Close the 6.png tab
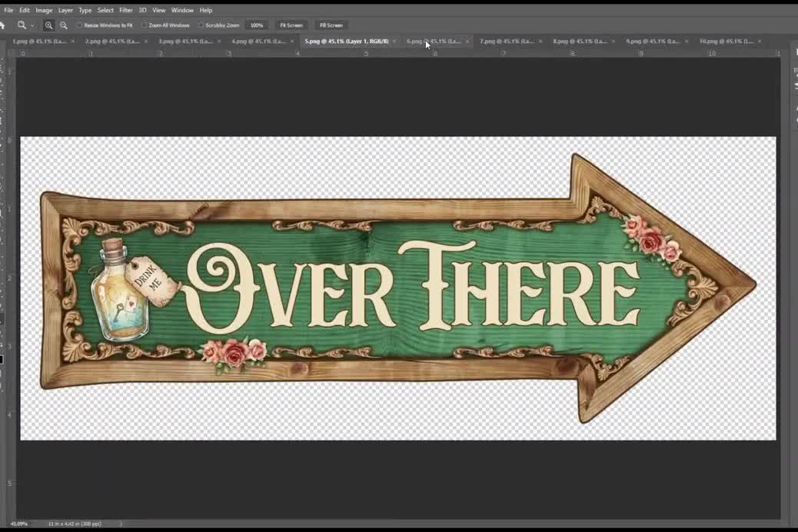Image resolution: width=798 pixels, height=532 pixels. coord(467,42)
